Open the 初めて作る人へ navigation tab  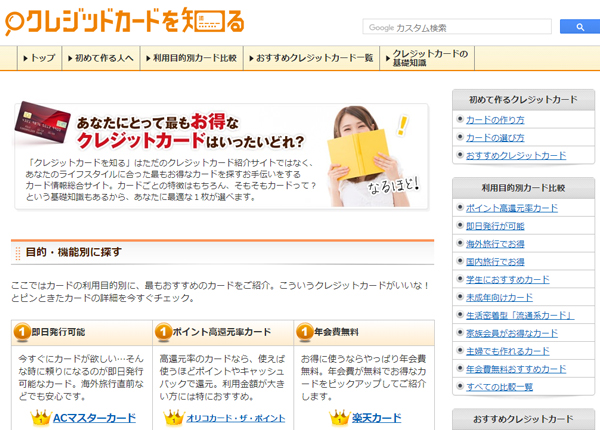click(103, 58)
